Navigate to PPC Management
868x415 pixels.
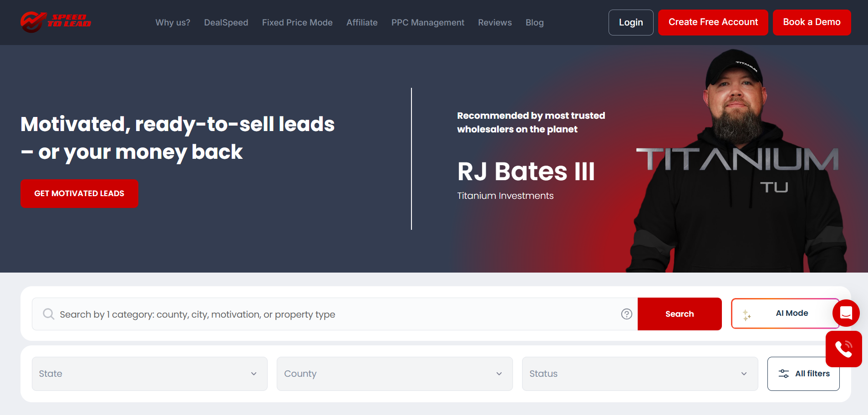pyautogui.click(x=427, y=22)
